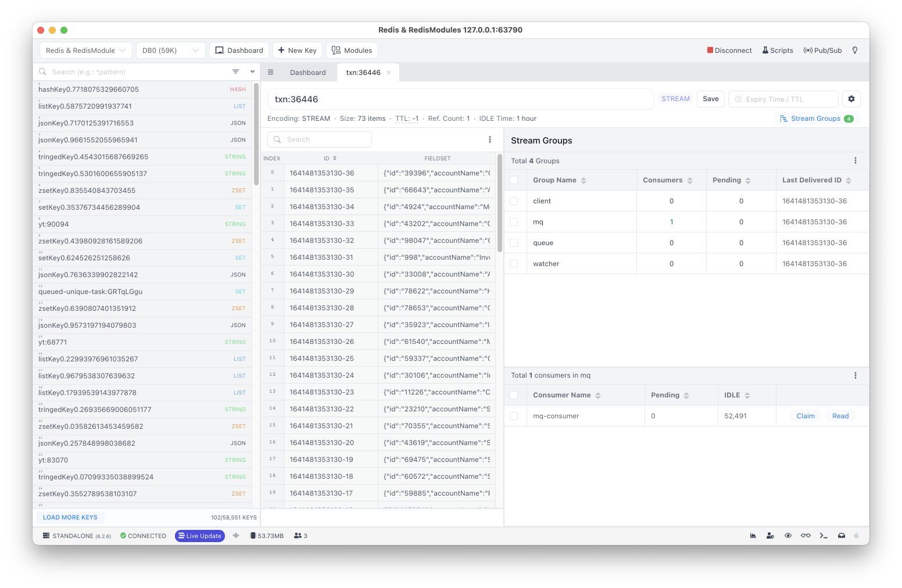The image size is (902, 588).
Task: Open the consumers in mq three-dot menu
Action: click(855, 375)
